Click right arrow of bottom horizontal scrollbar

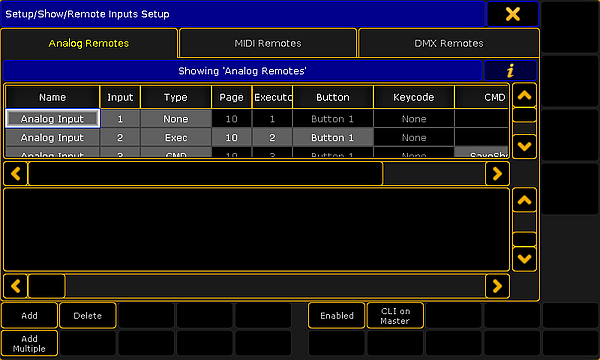[x=497, y=286]
